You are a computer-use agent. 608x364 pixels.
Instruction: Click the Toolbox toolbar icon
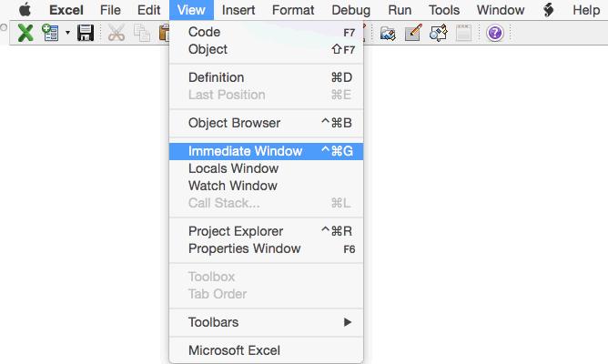pyautogui.click(x=464, y=33)
